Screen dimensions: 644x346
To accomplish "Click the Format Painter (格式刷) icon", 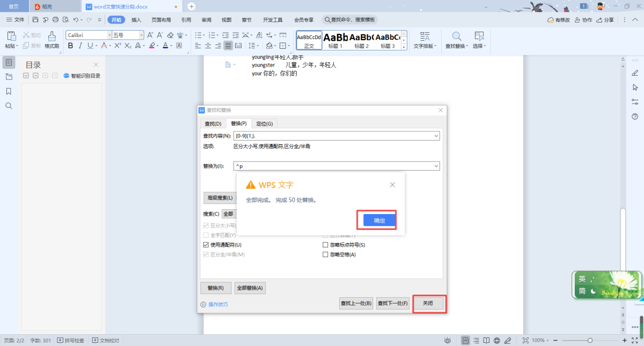I will pyautogui.click(x=52, y=39).
